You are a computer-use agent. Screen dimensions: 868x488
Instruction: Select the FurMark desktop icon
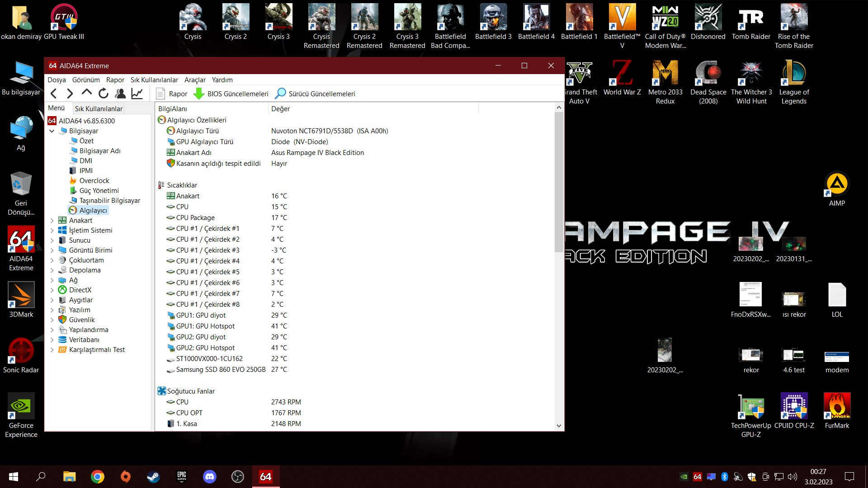click(837, 411)
